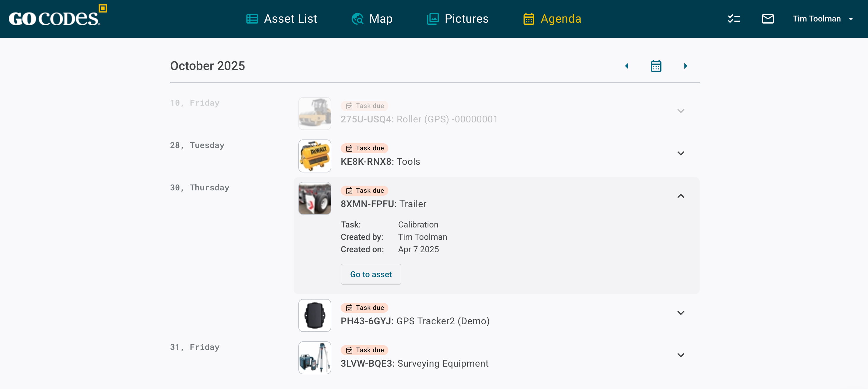The image size is (868, 389).
Task: Click the Trailer asset thumbnail
Action: (315, 199)
